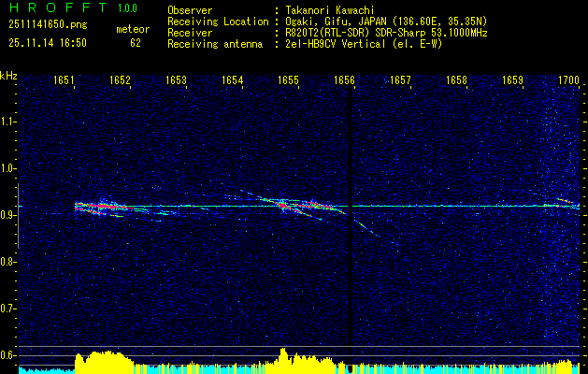
Task: Click the Receiving Location Ogaki, Gifu text
Action: [386, 22]
